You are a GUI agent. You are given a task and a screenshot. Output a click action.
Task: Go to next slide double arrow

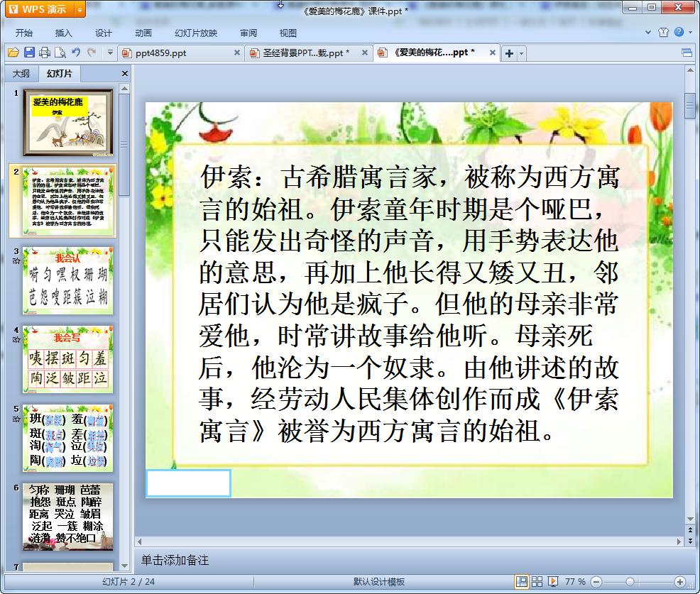[x=690, y=541]
